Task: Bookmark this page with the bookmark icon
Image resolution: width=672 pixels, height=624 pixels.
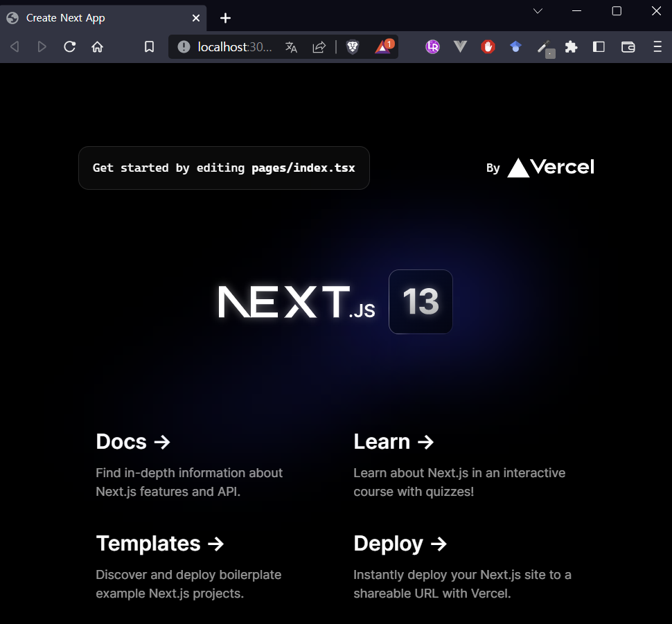Action: coord(149,46)
